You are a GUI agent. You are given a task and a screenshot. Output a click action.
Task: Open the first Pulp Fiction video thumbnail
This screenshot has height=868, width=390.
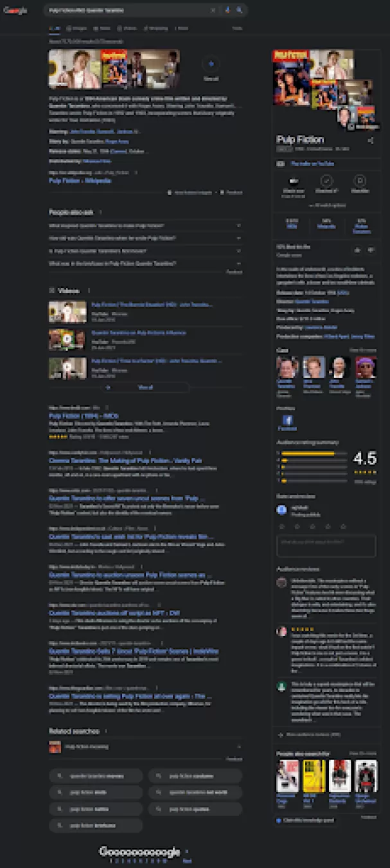coord(67,312)
